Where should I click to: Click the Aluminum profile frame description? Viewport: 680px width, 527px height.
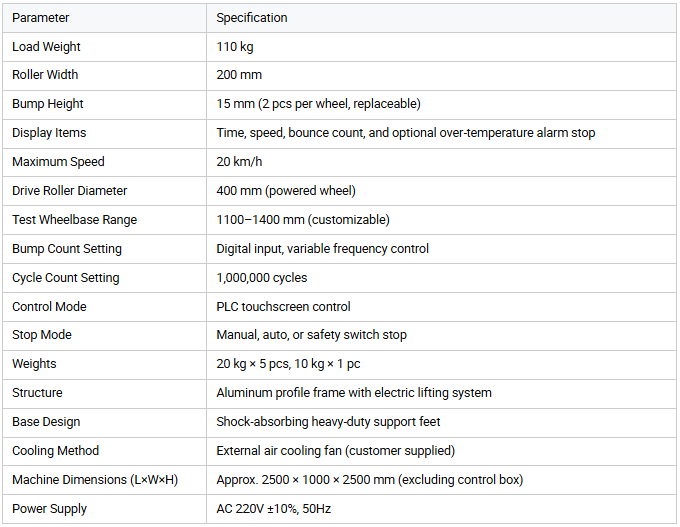click(354, 393)
